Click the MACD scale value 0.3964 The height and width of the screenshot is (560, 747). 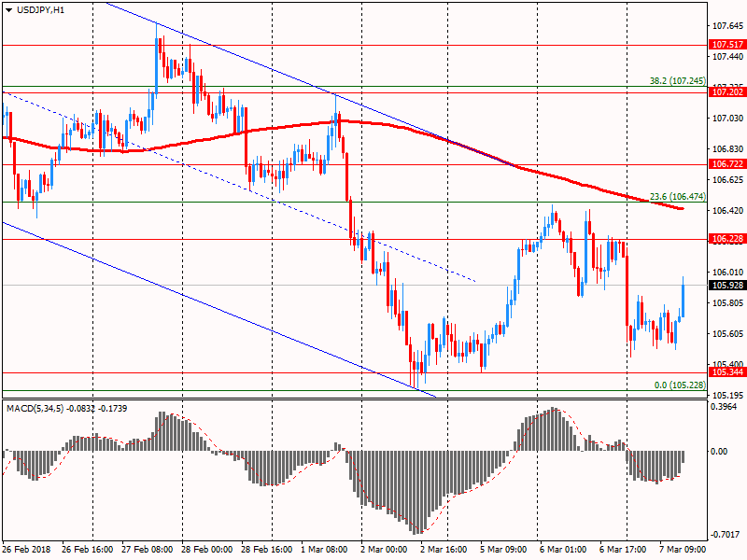(x=723, y=407)
